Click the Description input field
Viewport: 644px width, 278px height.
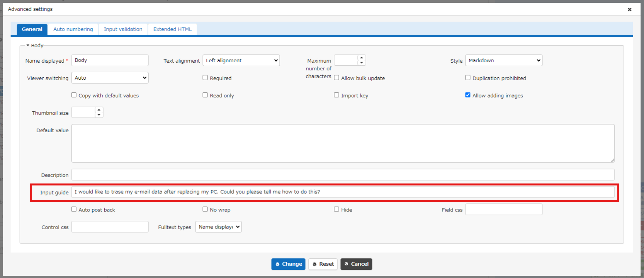(x=343, y=175)
